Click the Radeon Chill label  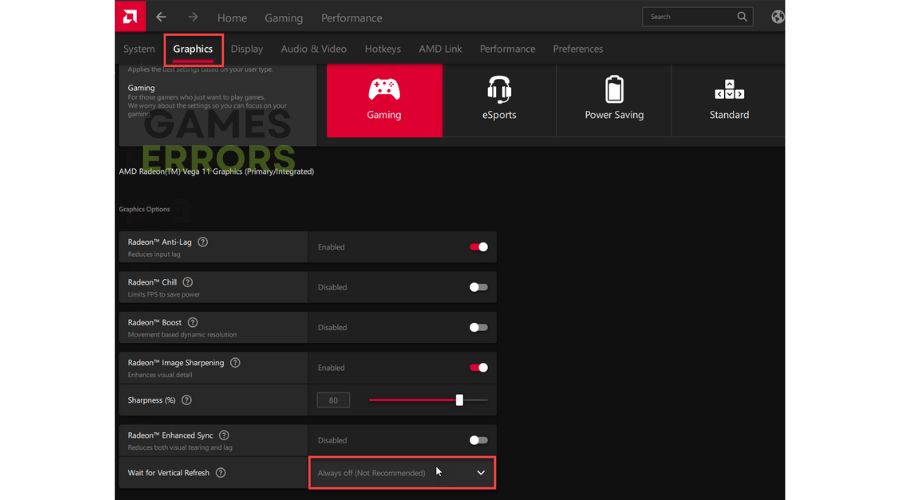point(152,282)
